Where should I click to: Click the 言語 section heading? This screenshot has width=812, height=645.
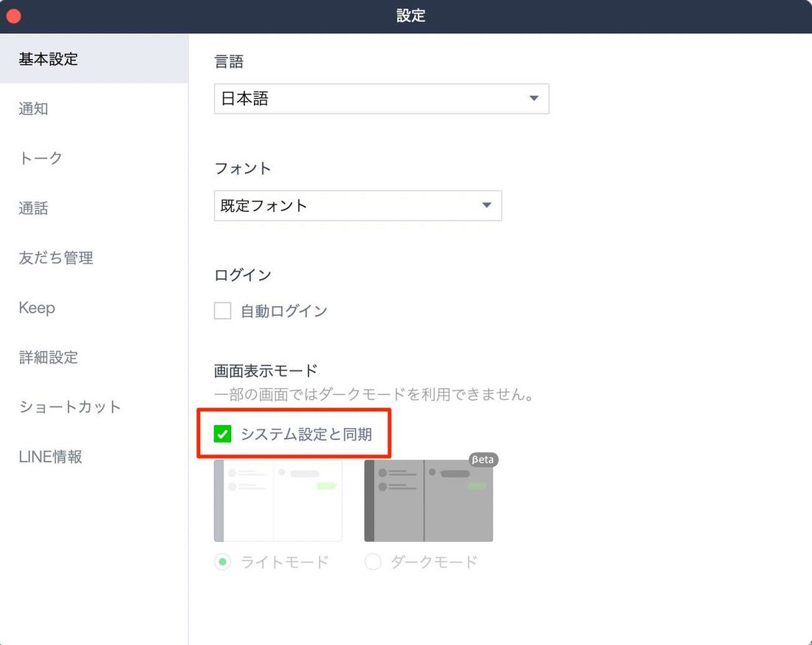229,62
